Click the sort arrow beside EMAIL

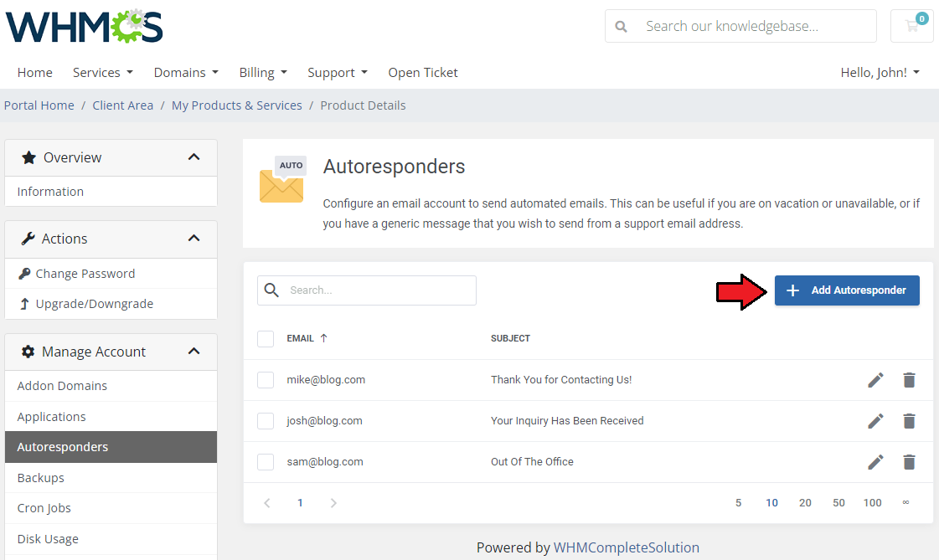pos(324,338)
